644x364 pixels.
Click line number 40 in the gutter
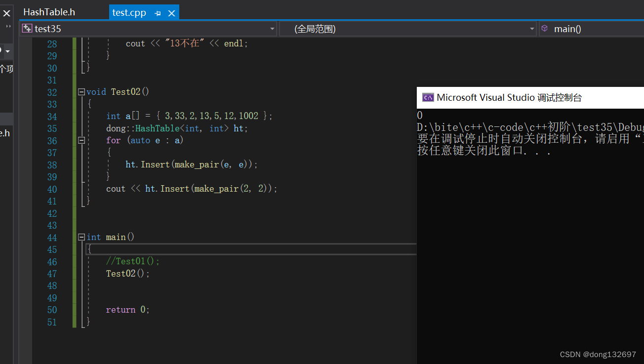[x=52, y=189]
